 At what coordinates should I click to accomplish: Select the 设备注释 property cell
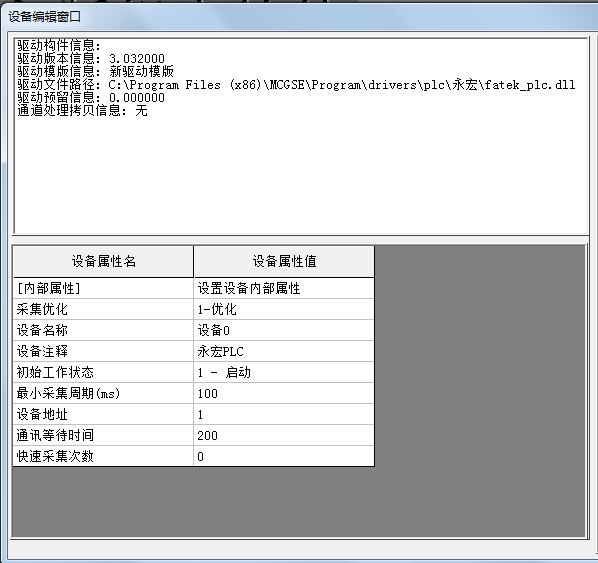pyautogui.click(x=103, y=351)
